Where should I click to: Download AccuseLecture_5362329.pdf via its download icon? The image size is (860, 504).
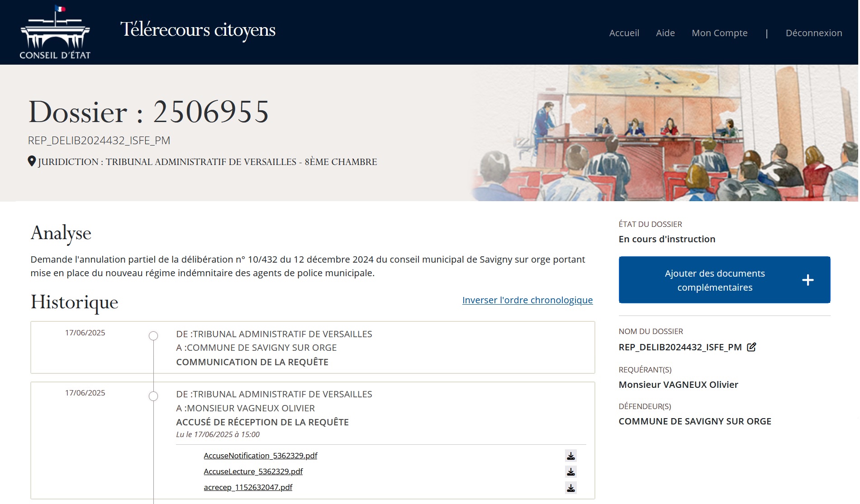(570, 471)
